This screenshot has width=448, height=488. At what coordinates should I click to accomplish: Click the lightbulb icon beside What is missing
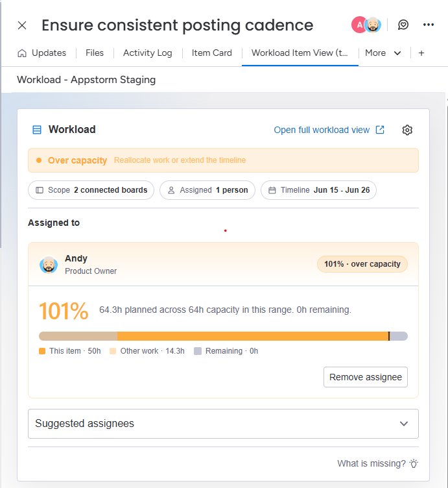(x=414, y=463)
